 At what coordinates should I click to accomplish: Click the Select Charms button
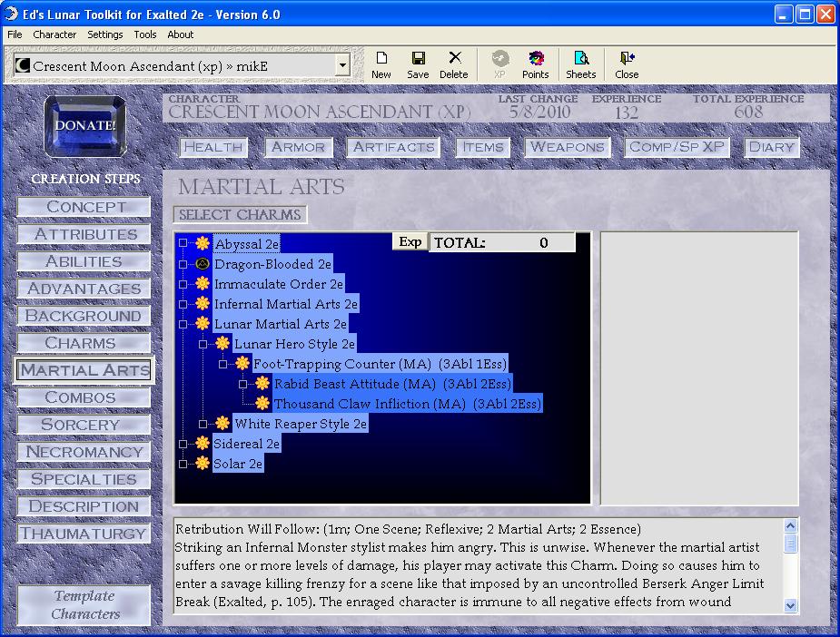240,215
